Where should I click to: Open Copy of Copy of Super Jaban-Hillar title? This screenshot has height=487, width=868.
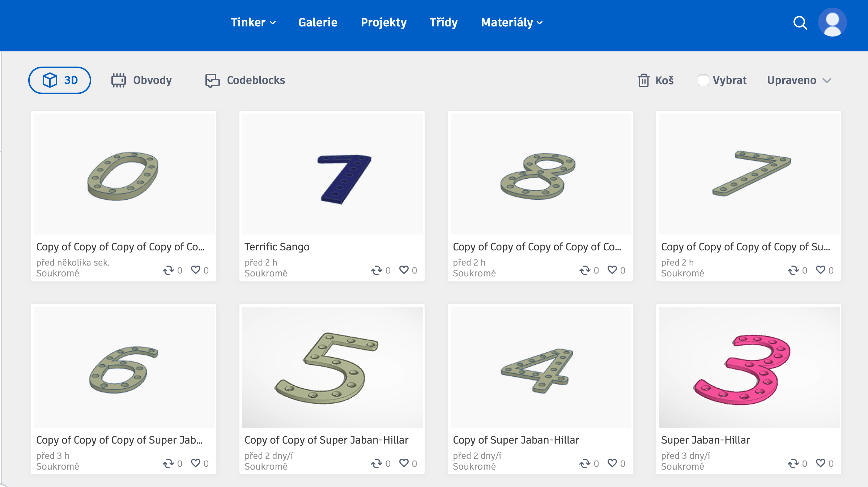point(326,440)
